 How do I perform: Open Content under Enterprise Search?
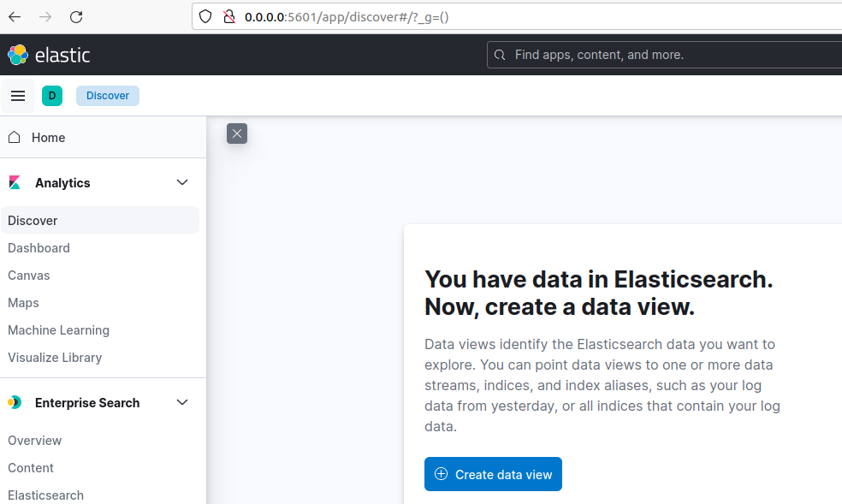point(31,468)
